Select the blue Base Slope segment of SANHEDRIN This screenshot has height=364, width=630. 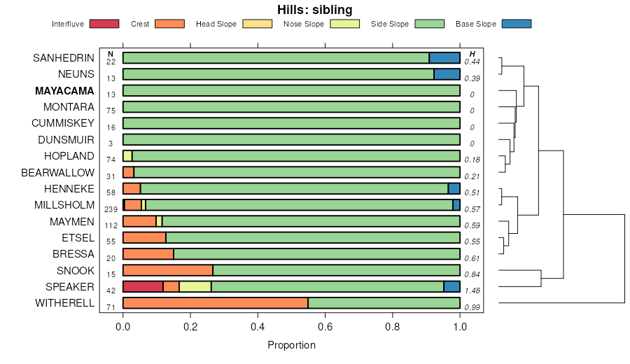click(x=444, y=58)
